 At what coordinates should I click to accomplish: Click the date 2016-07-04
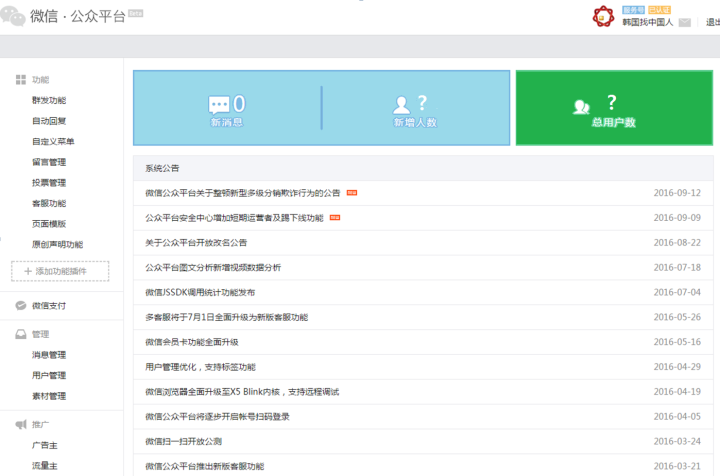coord(677,292)
